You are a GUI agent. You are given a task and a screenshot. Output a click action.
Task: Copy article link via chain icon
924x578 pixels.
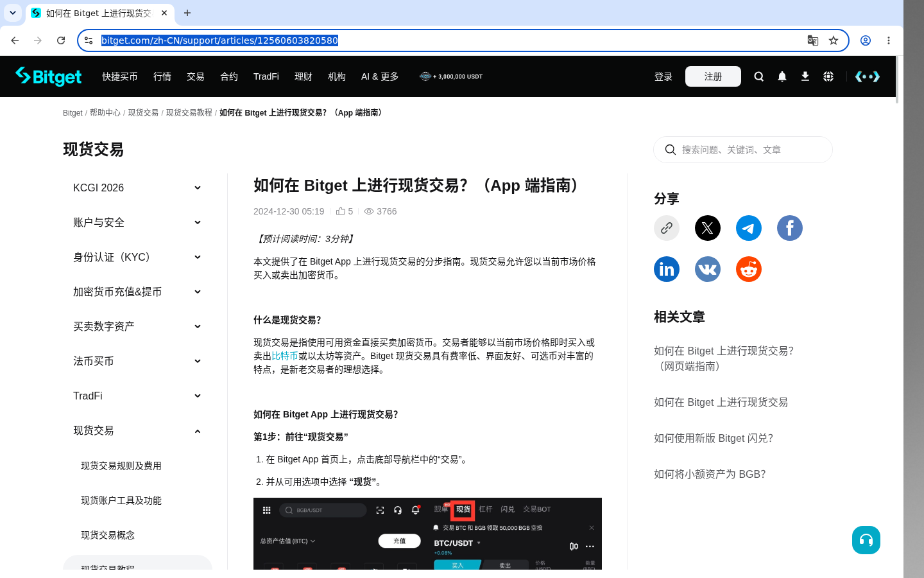point(667,228)
